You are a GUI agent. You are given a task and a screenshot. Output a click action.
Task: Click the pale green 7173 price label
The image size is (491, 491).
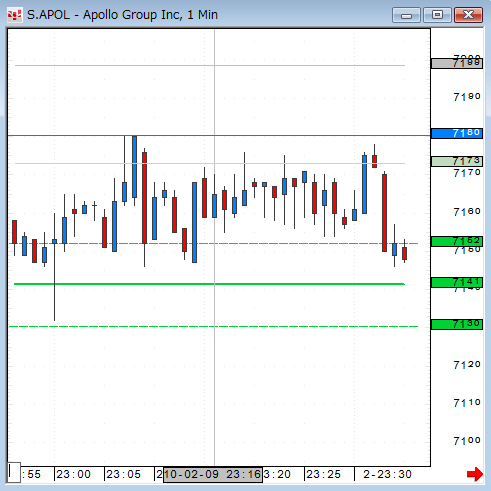point(457,161)
